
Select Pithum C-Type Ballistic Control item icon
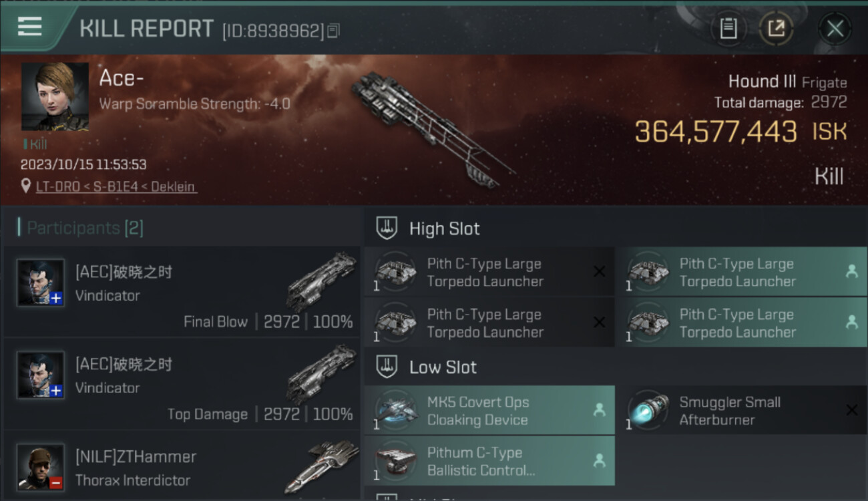397,461
